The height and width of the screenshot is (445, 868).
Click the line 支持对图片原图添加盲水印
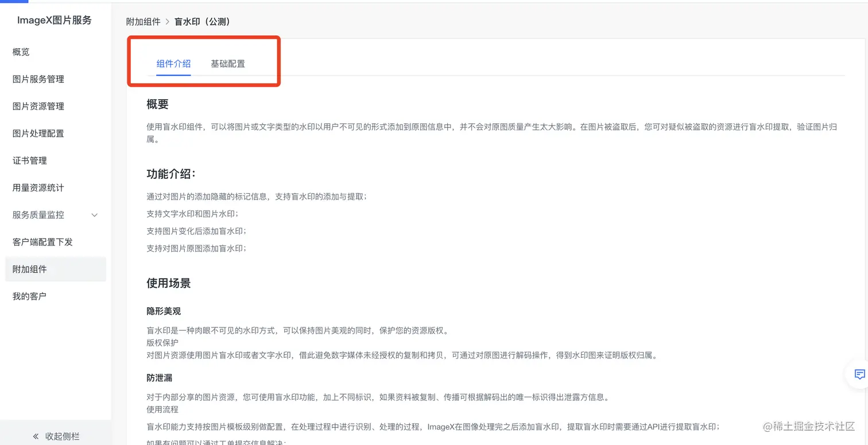(x=196, y=248)
